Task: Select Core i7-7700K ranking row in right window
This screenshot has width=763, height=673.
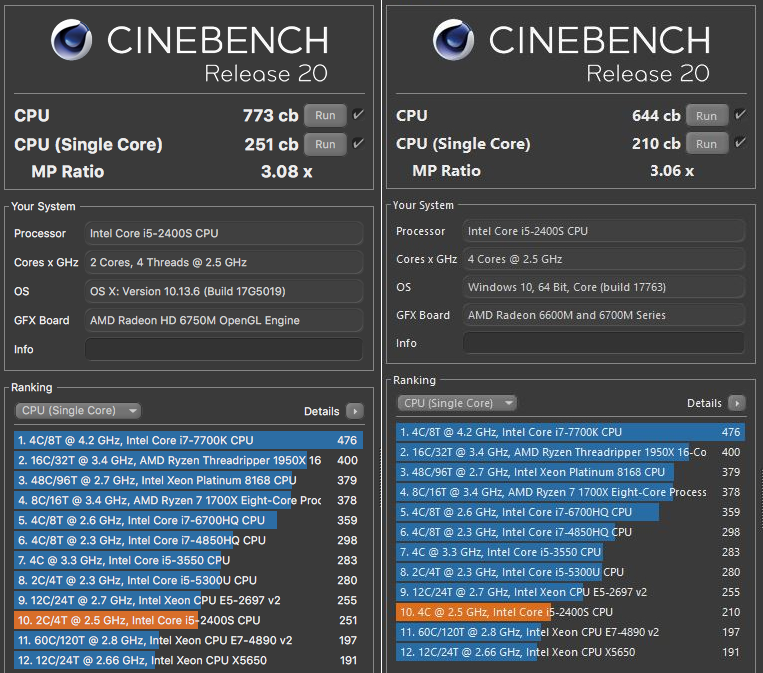Action: [570, 432]
